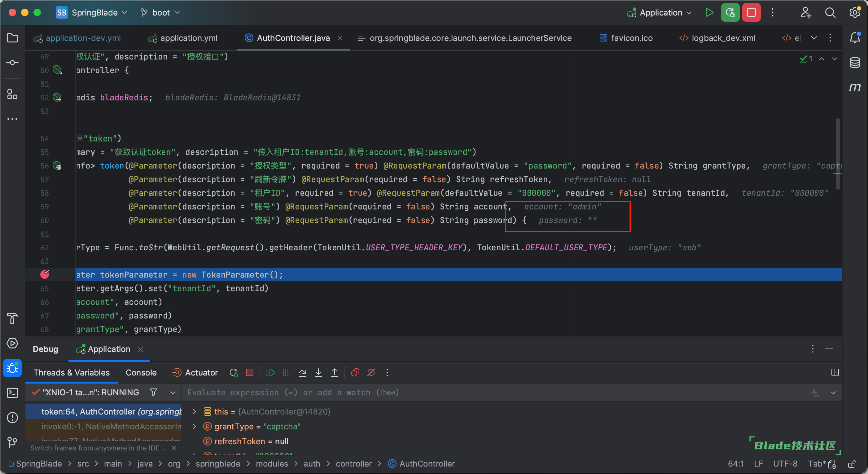Image resolution: width=868 pixels, height=474 pixels.
Task: Toggle Mute Breakpoints in debug toolbar
Action: click(371, 373)
